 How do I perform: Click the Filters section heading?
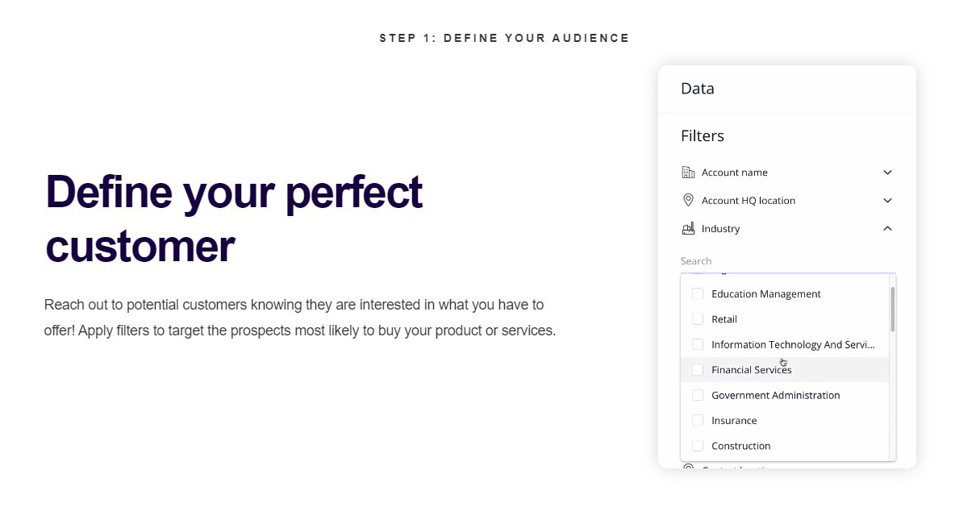703,136
